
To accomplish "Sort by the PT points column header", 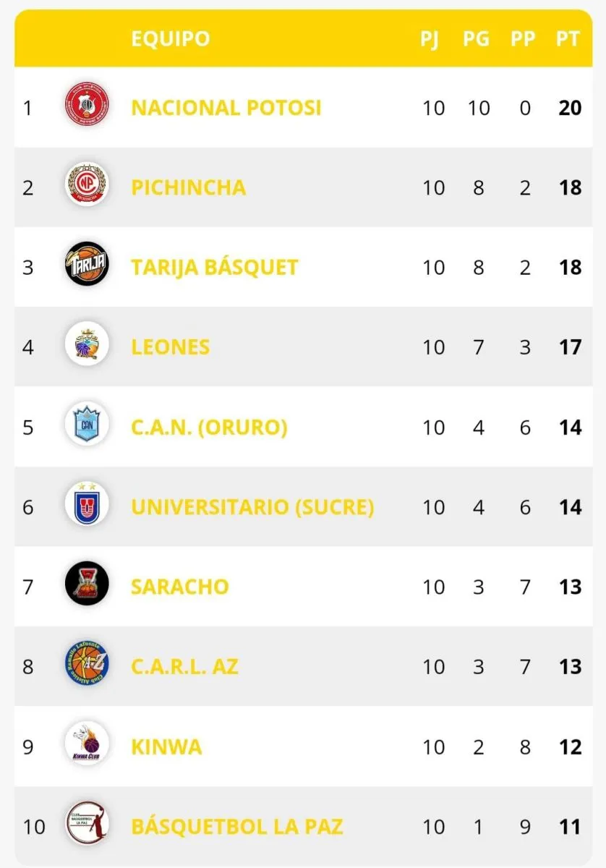I will point(568,38).
